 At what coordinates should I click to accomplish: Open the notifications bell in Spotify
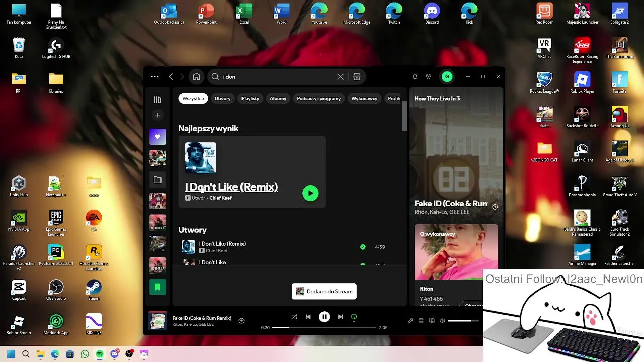pos(415,77)
